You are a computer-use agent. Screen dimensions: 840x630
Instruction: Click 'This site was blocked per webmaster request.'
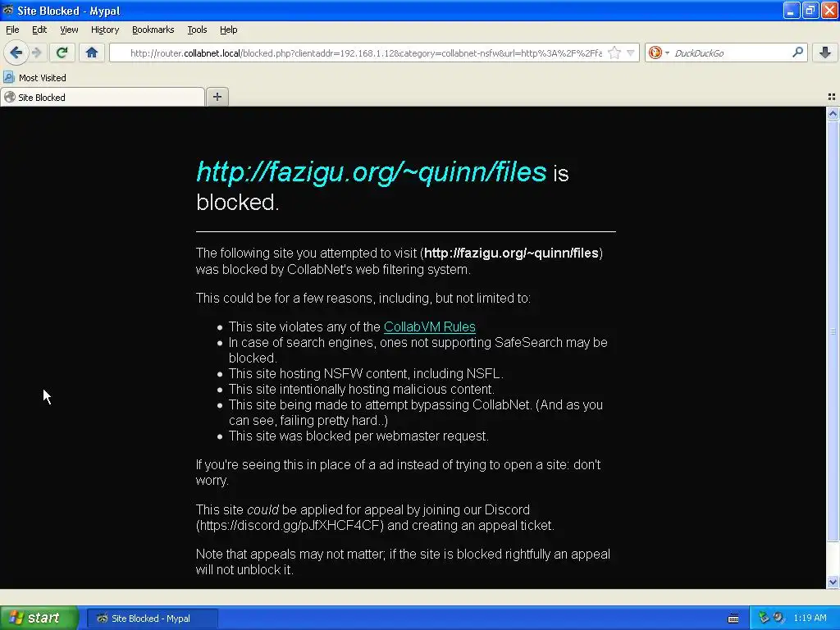click(x=358, y=436)
